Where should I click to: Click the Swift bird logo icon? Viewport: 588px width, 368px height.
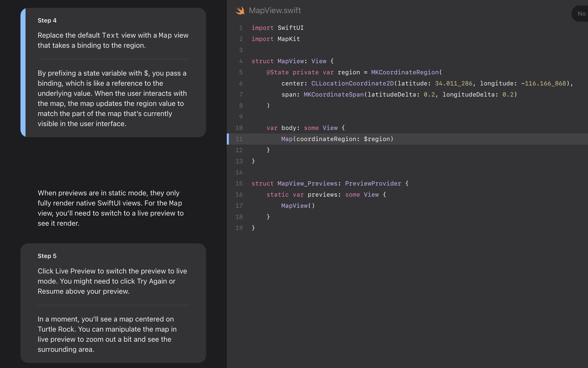pyautogui.click(x=240, y=10)
